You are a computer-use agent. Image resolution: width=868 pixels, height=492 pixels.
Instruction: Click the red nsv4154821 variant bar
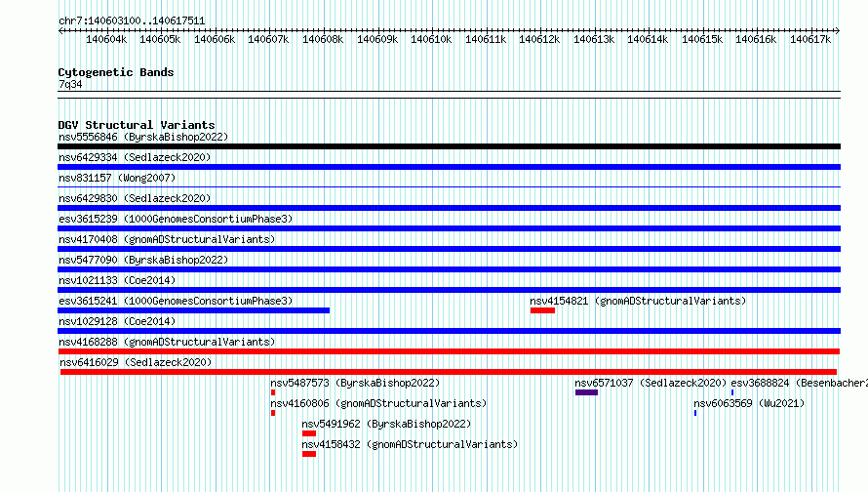[542, 310]
